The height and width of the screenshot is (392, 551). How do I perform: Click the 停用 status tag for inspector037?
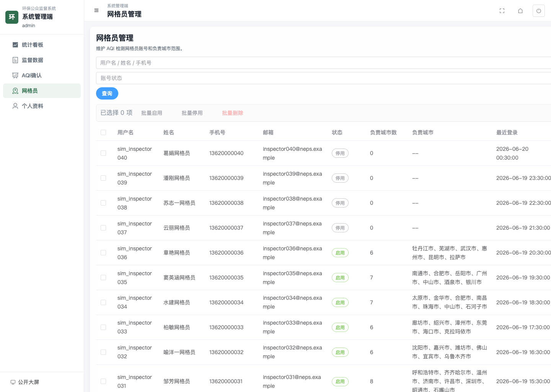pos(340,228)
